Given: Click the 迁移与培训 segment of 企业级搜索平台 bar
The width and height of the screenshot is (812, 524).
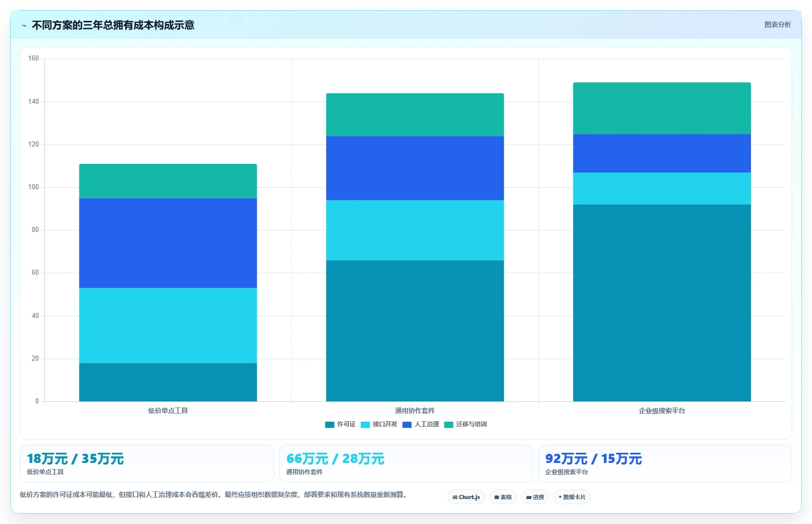Looking at the screenshot, I should (662, 108).
